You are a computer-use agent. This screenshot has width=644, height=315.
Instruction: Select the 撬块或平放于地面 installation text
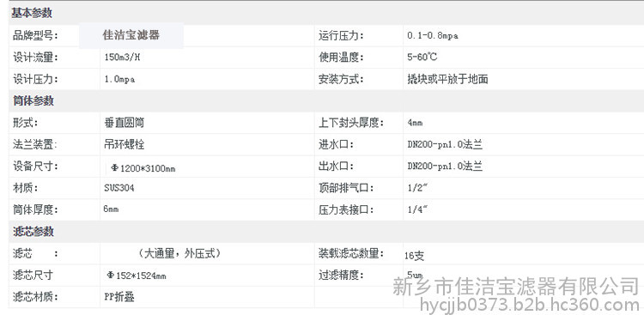coord(447,79)
